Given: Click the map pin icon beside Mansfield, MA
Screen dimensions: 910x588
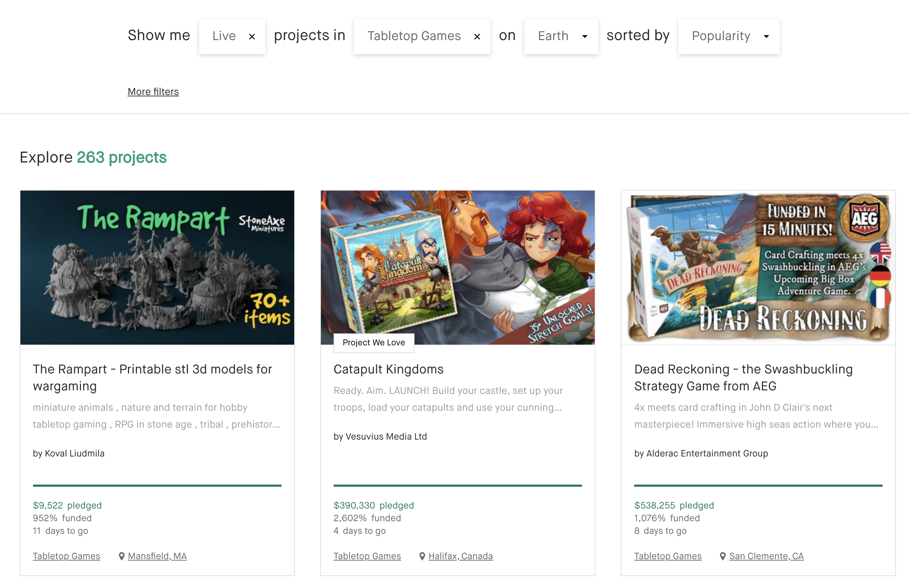Looking at the screenshot, I should (121, 556).
